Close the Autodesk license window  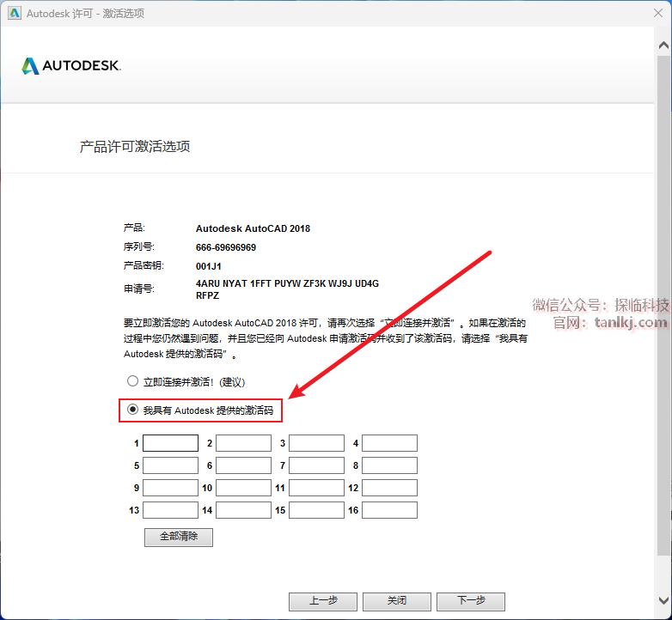tap(658, 13)
